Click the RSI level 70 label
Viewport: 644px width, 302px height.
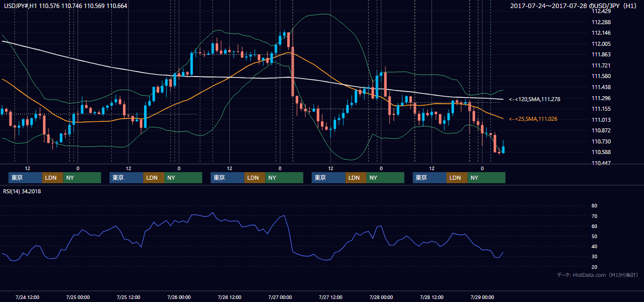(594, 216)
